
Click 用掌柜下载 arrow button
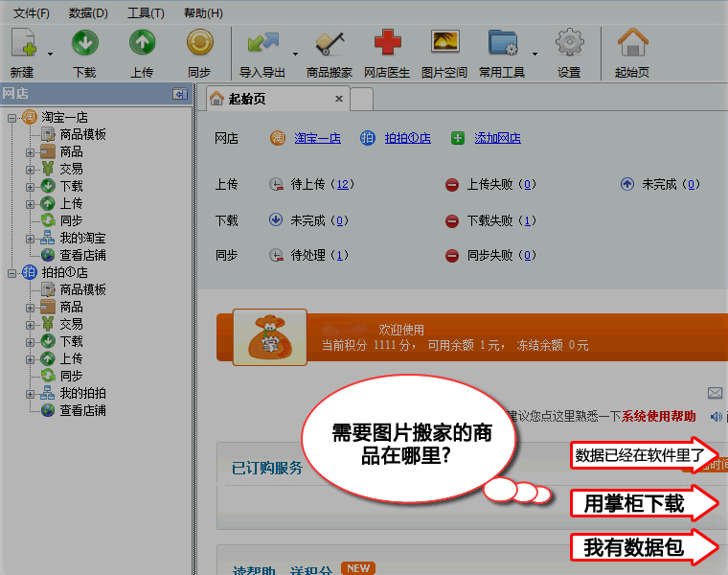tap(645, 503)
